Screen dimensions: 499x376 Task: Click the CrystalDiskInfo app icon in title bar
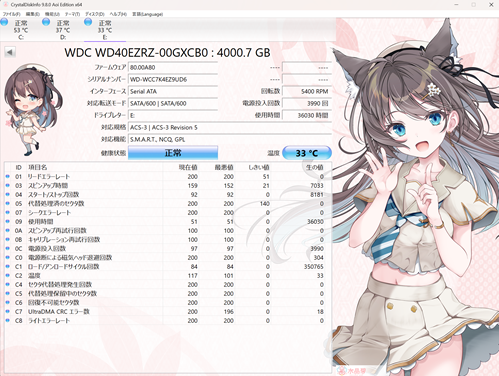(5, 5)
